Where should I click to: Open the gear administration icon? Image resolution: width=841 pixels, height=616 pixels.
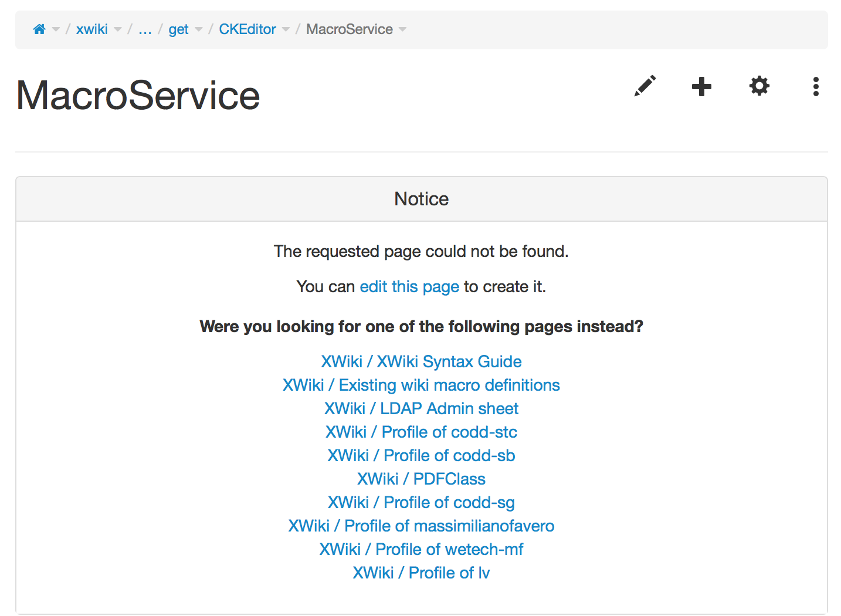point(759,86)
